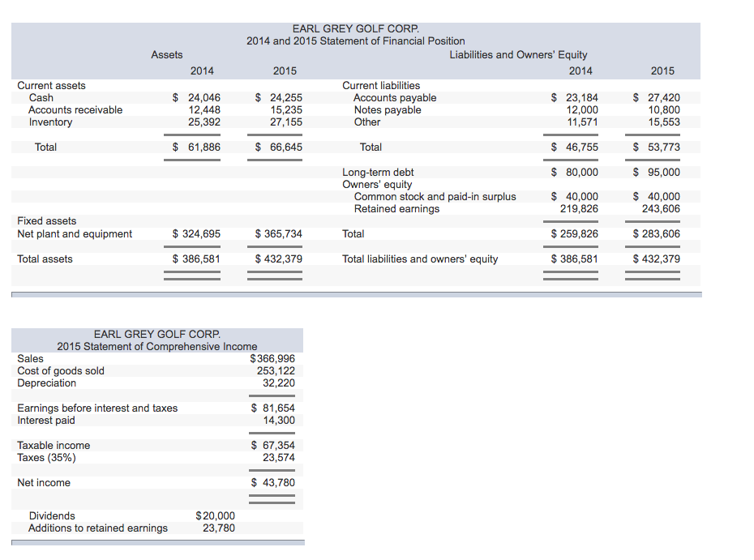Select Interest paid value 14,300

tap(278, 420)
